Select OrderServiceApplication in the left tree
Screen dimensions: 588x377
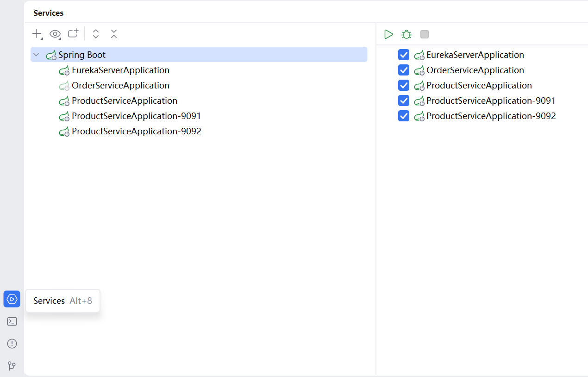[x=120, y=86]
